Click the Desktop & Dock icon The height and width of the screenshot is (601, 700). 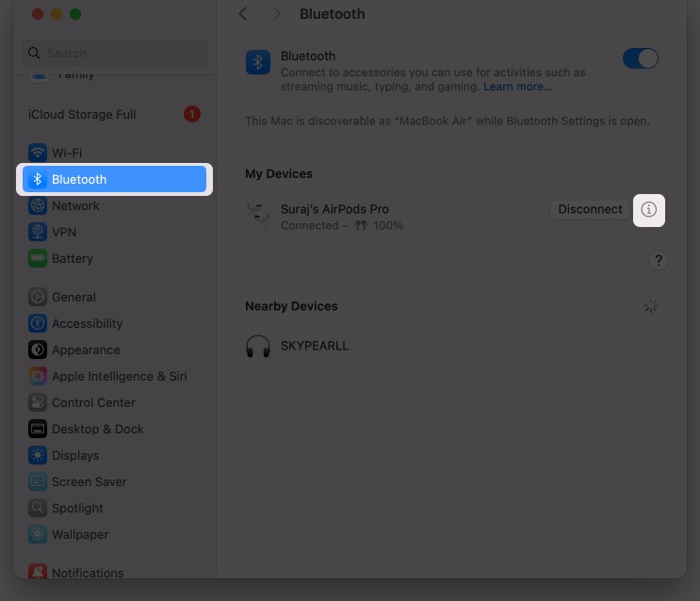click(38, 429)
